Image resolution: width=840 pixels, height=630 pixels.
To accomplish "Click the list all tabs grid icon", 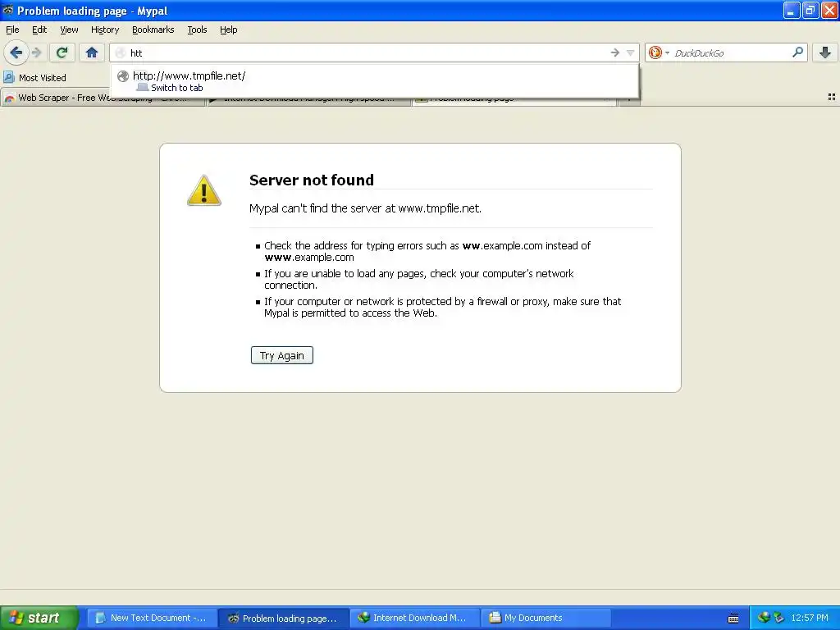I will click(x=832, y=97).
